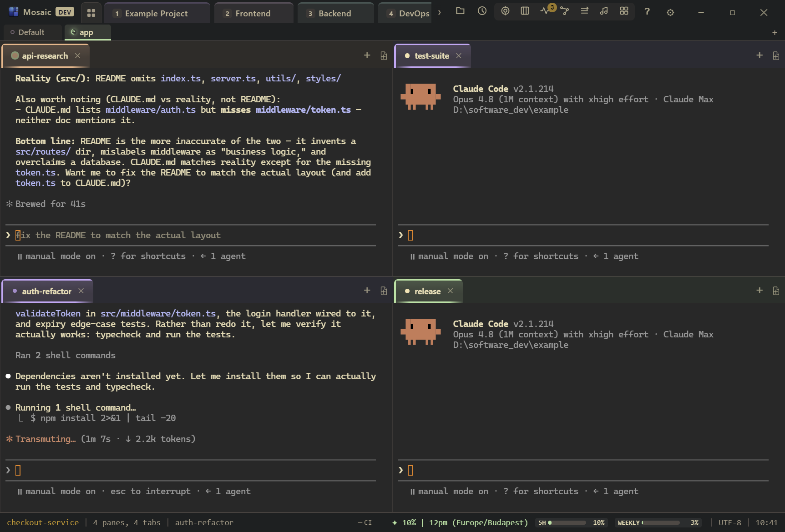This screenshot has width=785, height=532.
Task: Add a new workspace tab with plus
Action: pyautogui.click(x=775, y=33)
